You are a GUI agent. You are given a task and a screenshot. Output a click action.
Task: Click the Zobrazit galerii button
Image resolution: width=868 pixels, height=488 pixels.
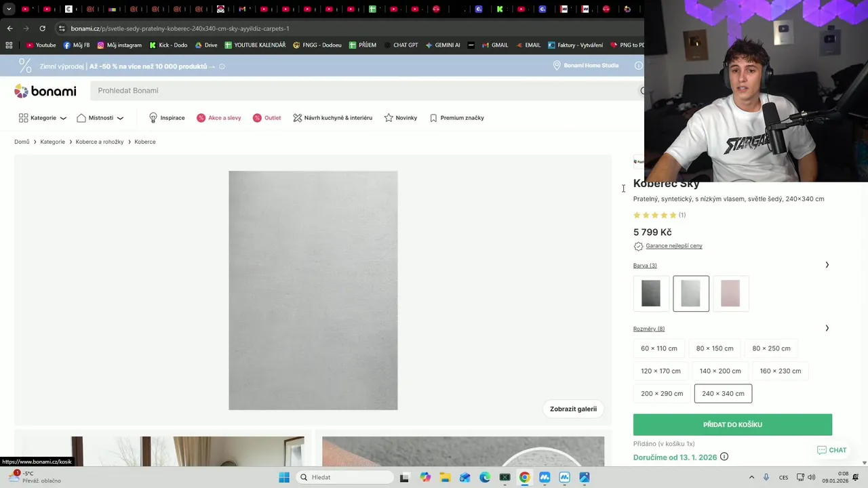coord(573,409)
